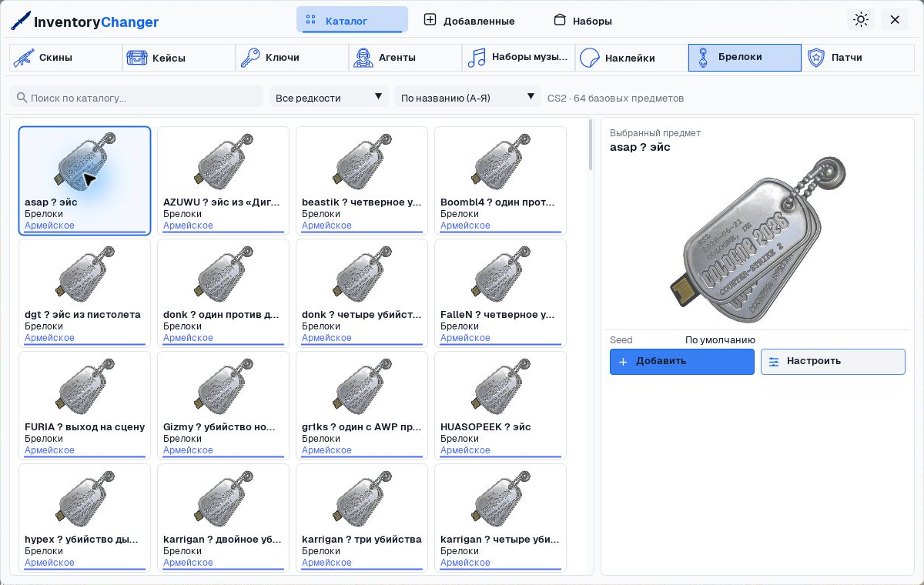Viewport: 924px width, 585px height.
Task: Select the Агенты category
Action: tap(405, 58)
